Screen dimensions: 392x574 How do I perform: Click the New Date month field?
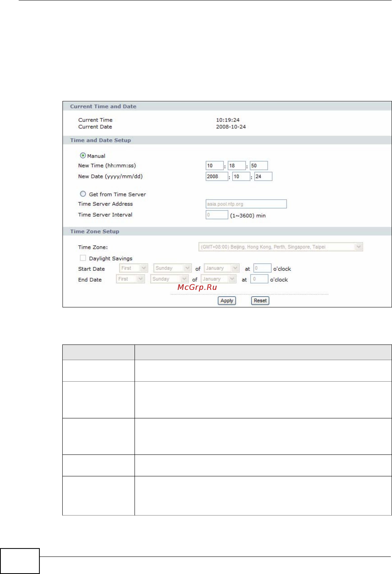(241, 176)
